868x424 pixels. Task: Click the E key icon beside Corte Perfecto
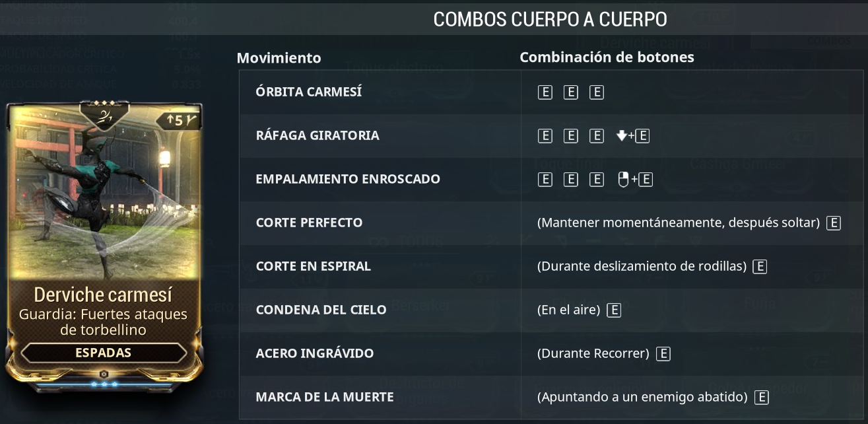coord(833,223)
